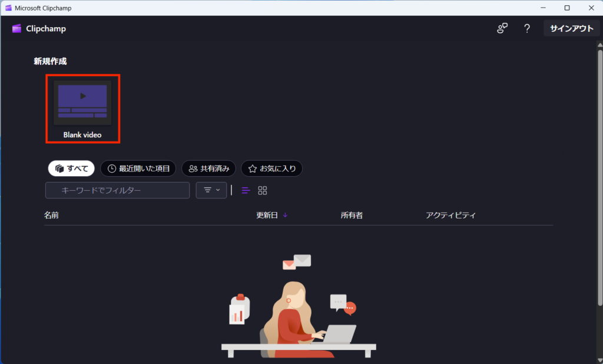Click the vertical scrollbar on the right
This screenshot has width=603, height=364.
599,177
